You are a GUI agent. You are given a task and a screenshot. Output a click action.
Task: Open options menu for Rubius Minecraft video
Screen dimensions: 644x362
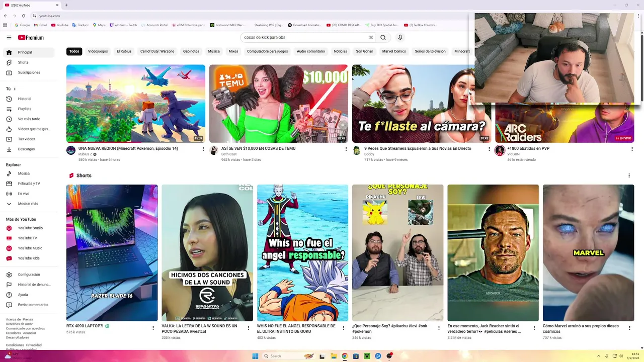203,149
